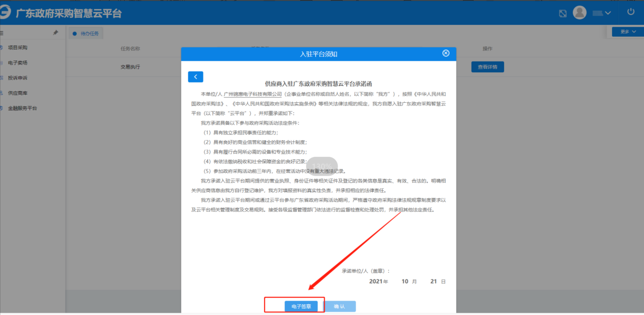Screen dimensions: 644x315
Task: Click the 电子签章 button
Action: tap(301, 306)
